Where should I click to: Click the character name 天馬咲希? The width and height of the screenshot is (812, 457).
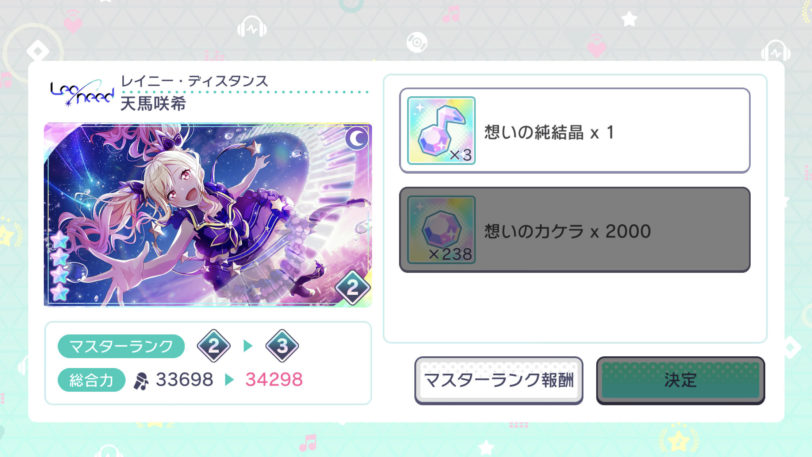(153, 104)
